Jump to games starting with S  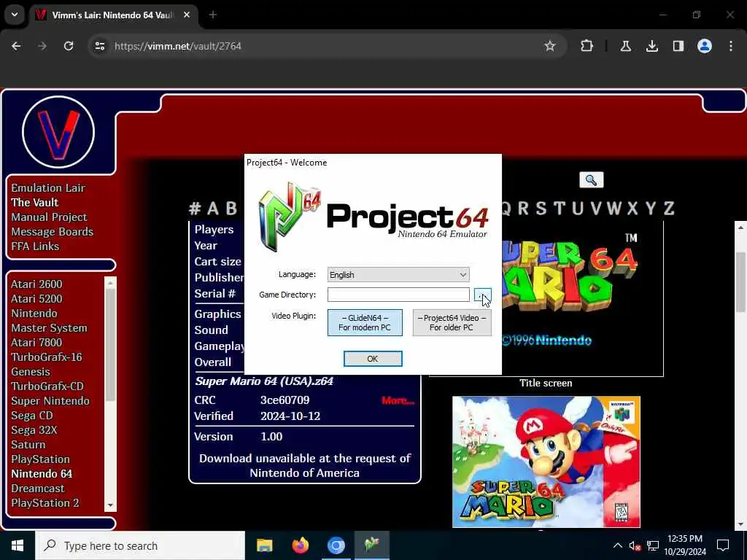(541, 208)
